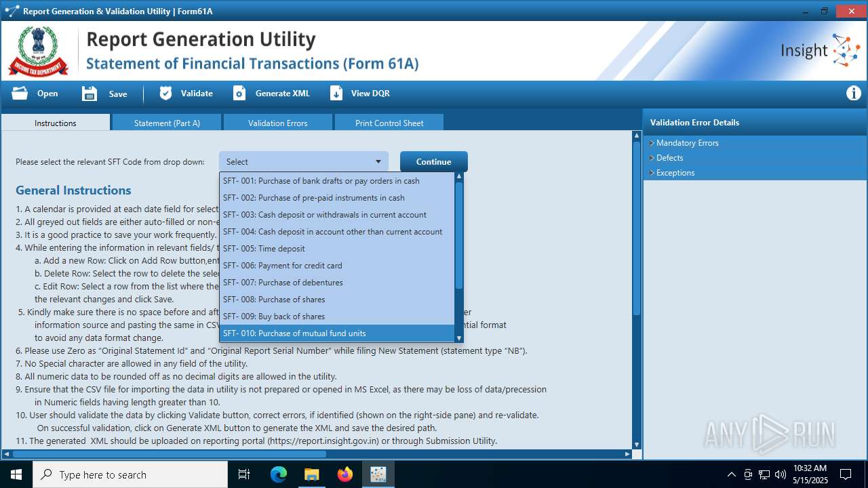Viewport: 868px width, 488px height.
Task: Click the Income Tax Department emblem logo
Action: 38,51
